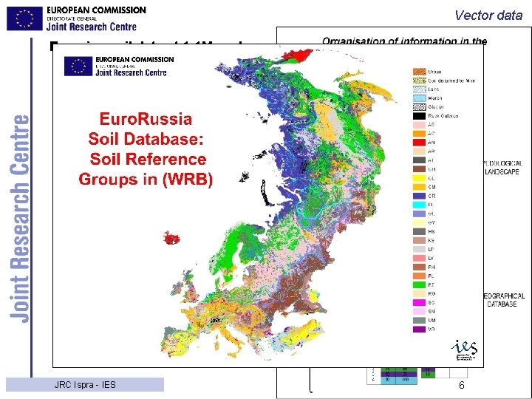Click the 'GEOGRAPHICAL DATABASE' label in the back diagram
The image size is (532, 399).
coord(504,300)
